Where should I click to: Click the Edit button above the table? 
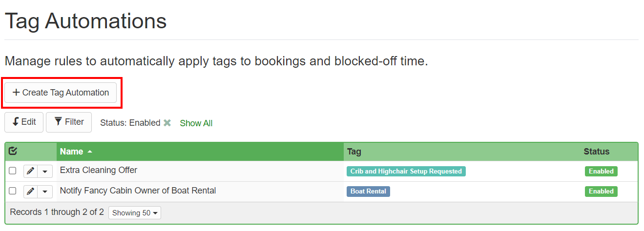[x=24, y=122]
